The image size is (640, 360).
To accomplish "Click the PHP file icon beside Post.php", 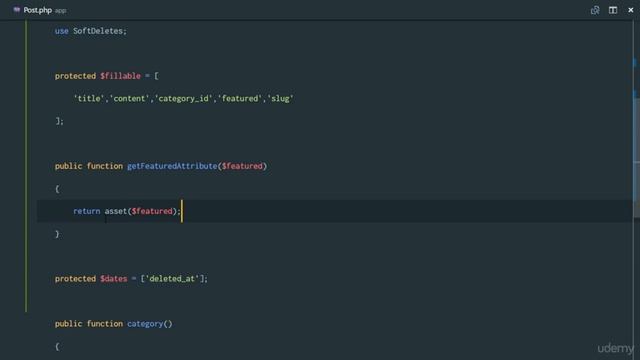I will point(17,10).
